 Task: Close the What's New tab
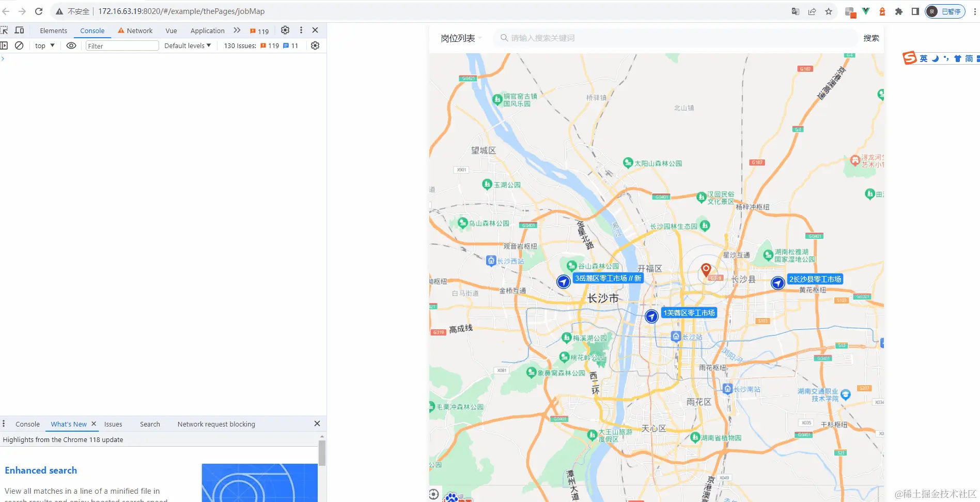click(x=94, y=424)
